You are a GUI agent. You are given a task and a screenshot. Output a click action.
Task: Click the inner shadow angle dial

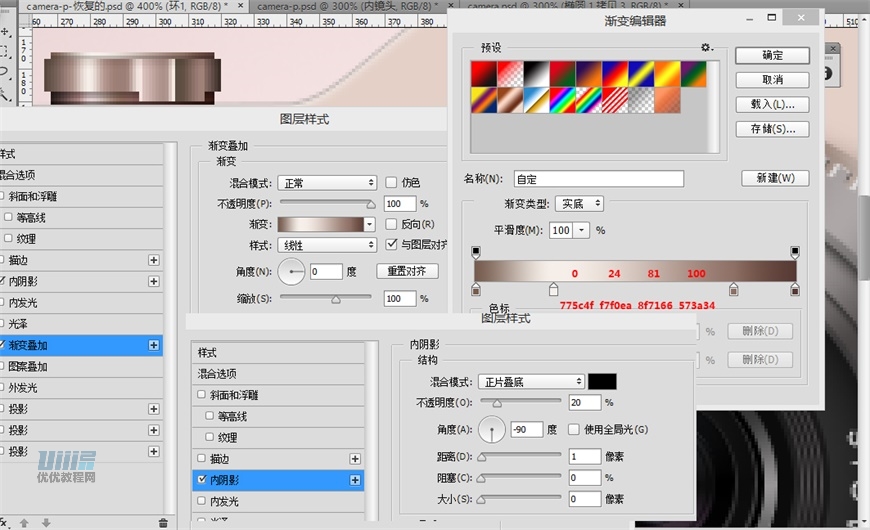[x=492, y=430]
